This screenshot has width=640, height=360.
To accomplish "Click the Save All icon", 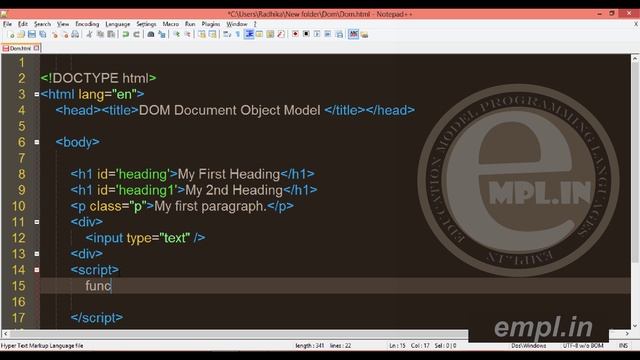I will tap(42, 35).
